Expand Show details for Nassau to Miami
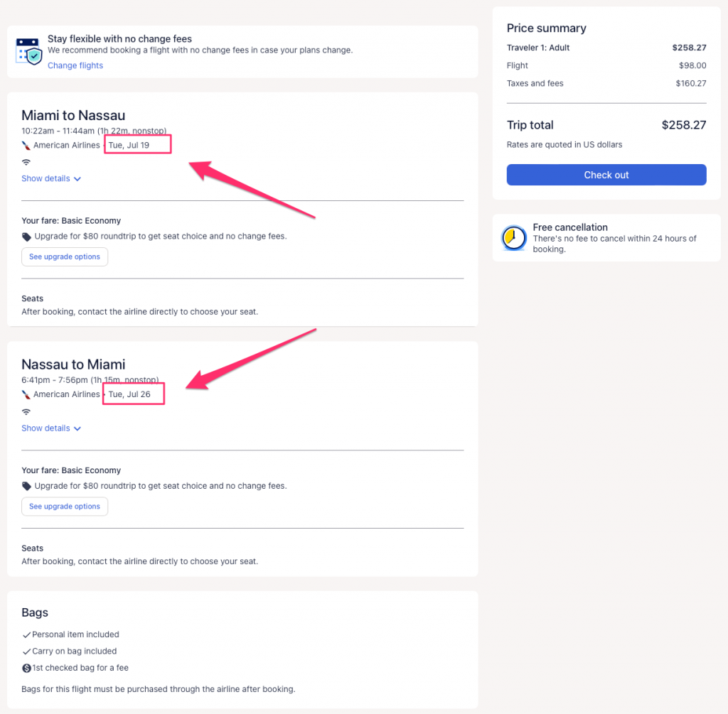 [x=51, y=428]
